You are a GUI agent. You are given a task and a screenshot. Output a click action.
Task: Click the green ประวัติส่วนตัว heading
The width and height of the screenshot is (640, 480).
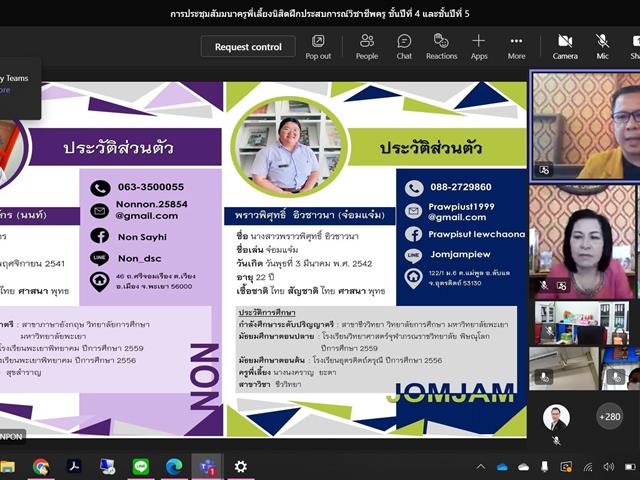click(x=431, y=148)
